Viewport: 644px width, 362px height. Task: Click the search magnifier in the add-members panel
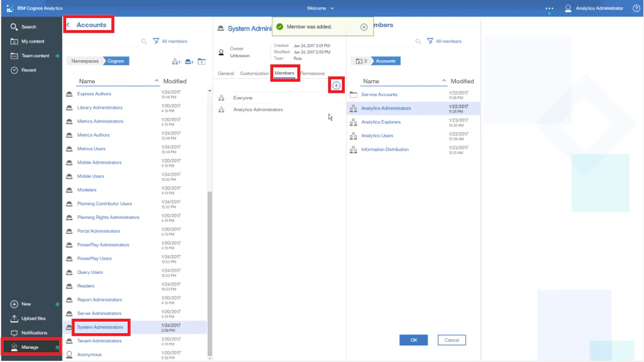click(418, 41)
